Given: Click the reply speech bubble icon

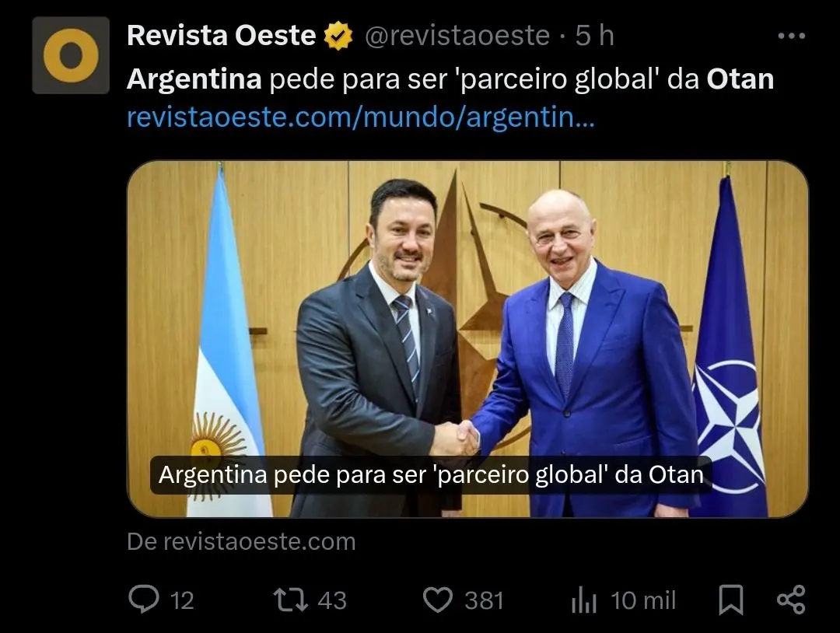Looking at the screenshot, I should tap(144, 599).
